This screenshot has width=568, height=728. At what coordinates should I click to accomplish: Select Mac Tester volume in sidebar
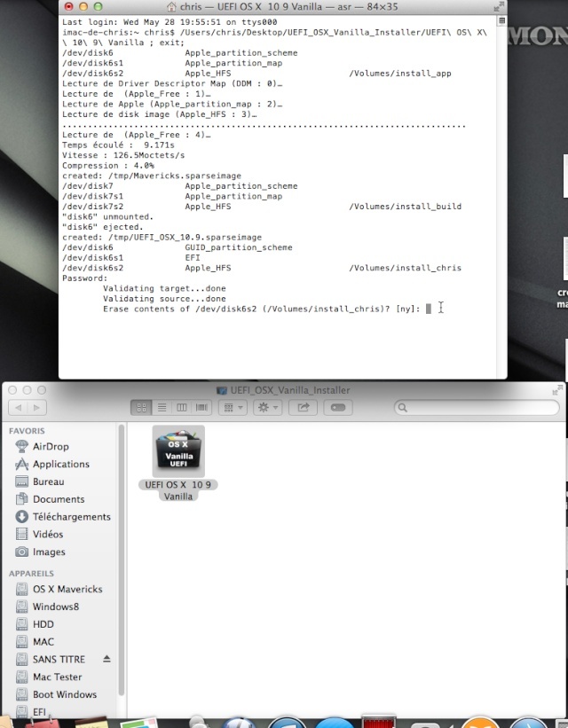click(57, 677)
